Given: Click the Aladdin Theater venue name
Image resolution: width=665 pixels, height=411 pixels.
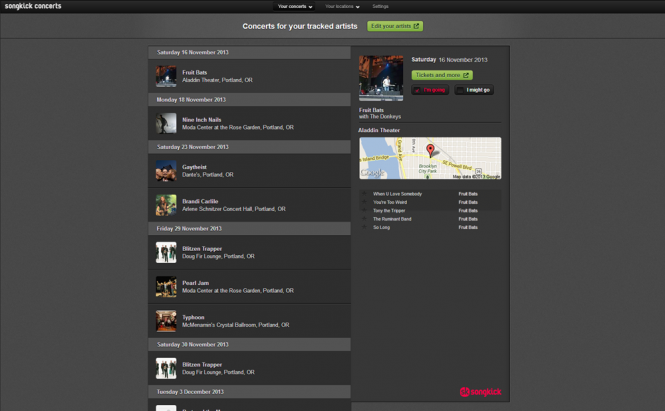Looking at the screenshot, I should [x=379, y=130].
